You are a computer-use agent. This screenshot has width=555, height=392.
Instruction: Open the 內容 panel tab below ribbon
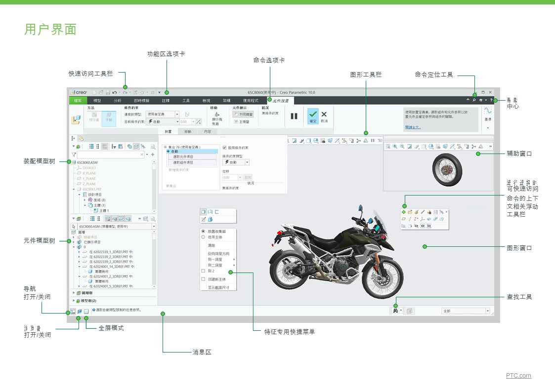[x=208, y=131]
